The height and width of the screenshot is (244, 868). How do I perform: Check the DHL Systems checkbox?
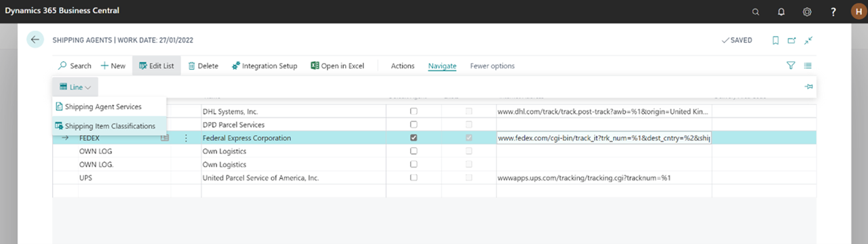413,111
